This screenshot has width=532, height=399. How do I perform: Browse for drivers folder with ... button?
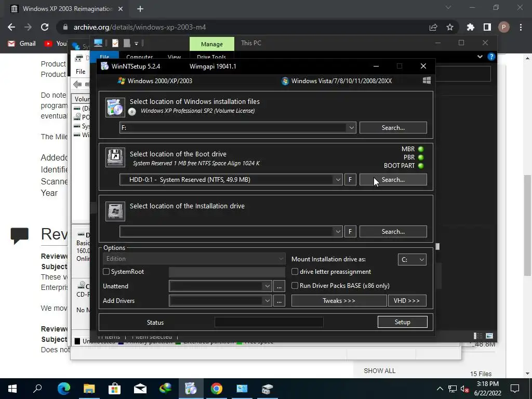click(279, 301)
